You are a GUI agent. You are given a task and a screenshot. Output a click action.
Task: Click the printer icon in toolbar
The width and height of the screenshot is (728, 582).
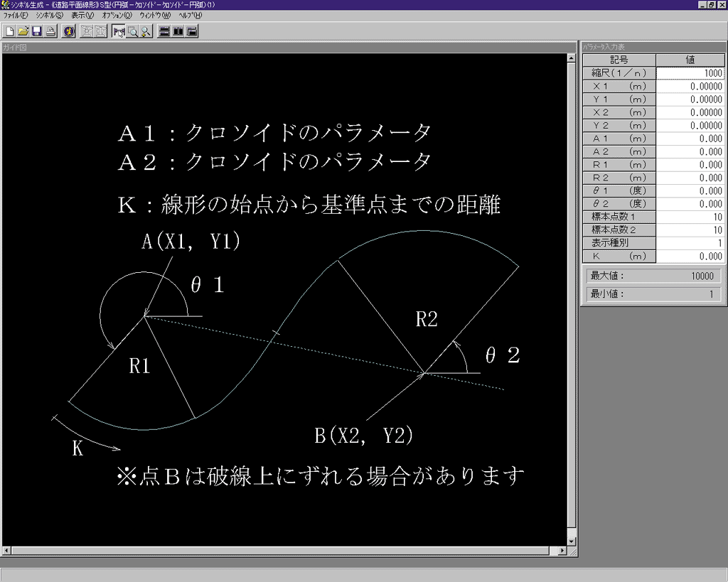(x=50, y=31)
